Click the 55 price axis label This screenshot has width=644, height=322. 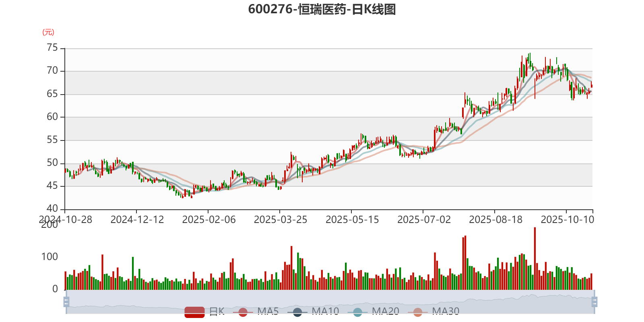(52, 140)
